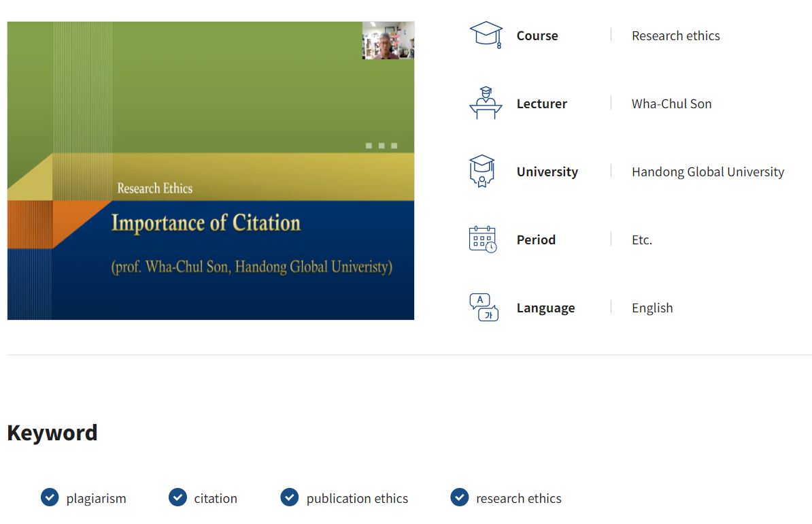Click the lecturer webcam inset in the video
The height and width of the screenshot is (524, 812).
pyautogui.click(x=388, y=40)
